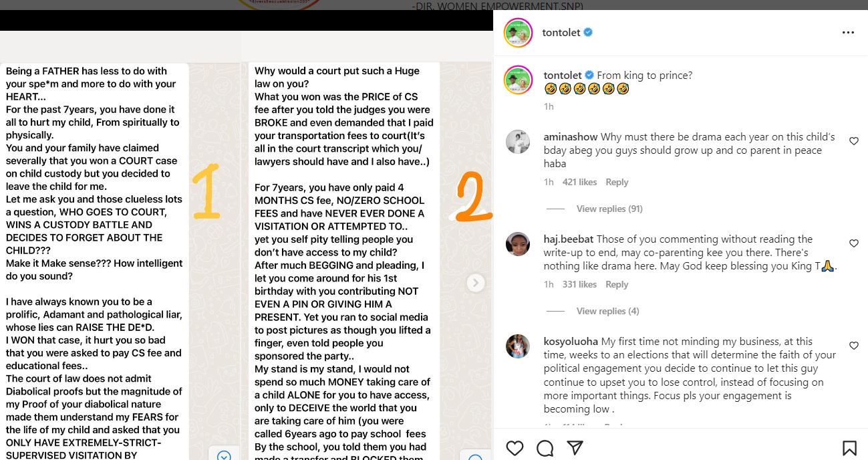Go to next image with arrow

(x=475, y=283)
